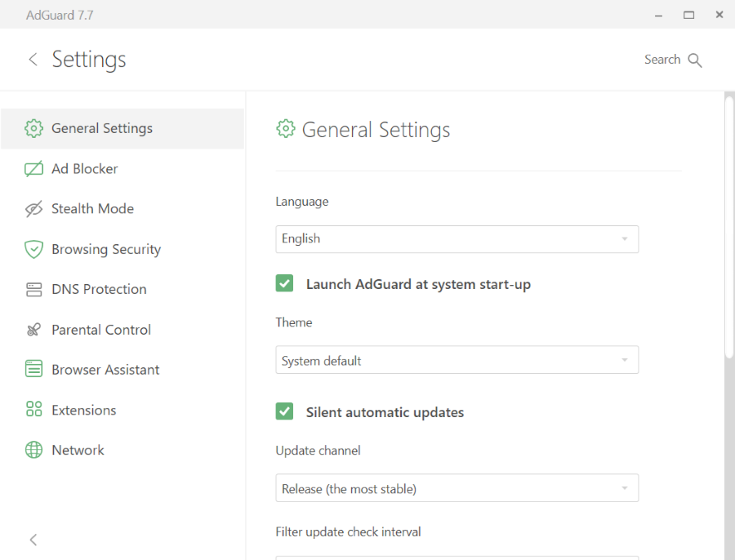
Task: Click the DNS Protection server icon
Action: (x=33, y=290)
